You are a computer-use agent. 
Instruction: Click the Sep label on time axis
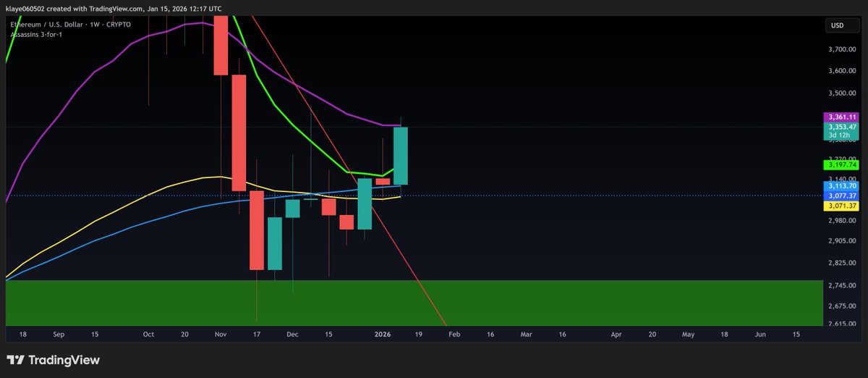point(59,335)
